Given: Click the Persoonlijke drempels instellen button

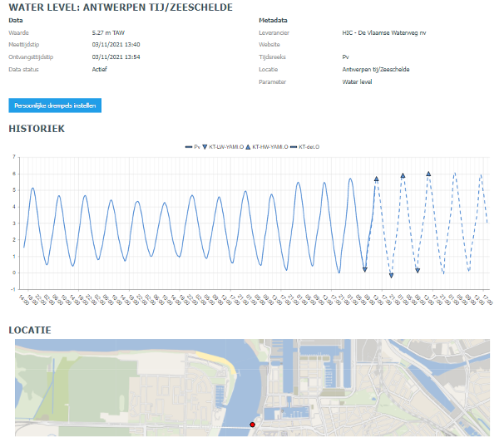Looking at the screenshot, I should (55, 106).
